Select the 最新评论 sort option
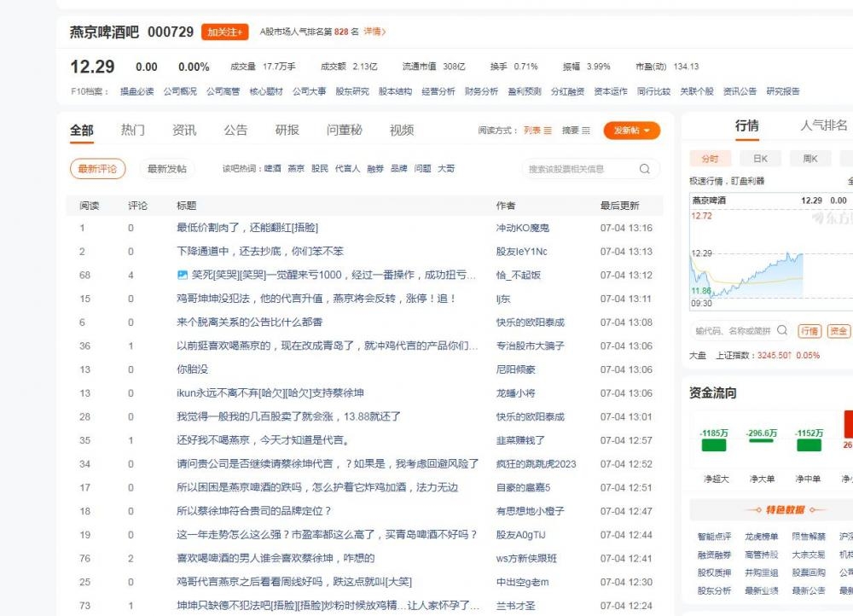The image size is (853, 616). pyautogui.click(x=97, y=169)
